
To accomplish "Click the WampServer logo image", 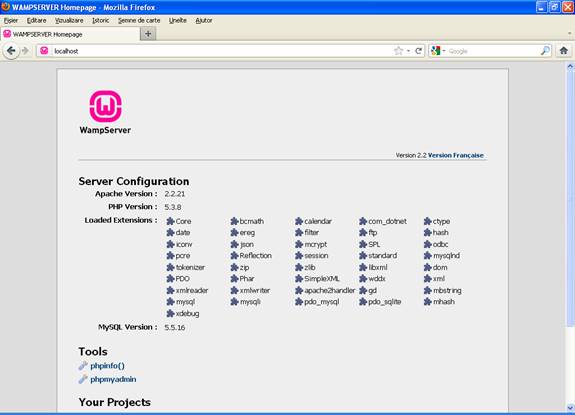I will pos(105,112).
